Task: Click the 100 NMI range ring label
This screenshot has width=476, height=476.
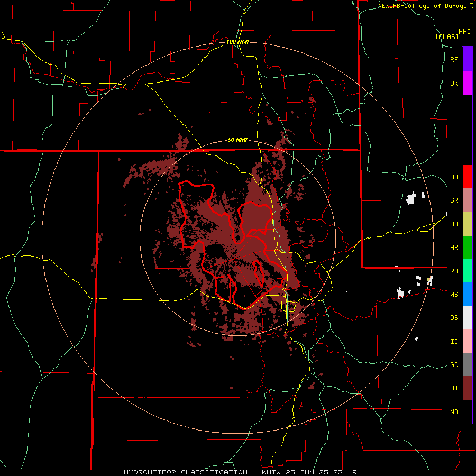Action: 237,42
